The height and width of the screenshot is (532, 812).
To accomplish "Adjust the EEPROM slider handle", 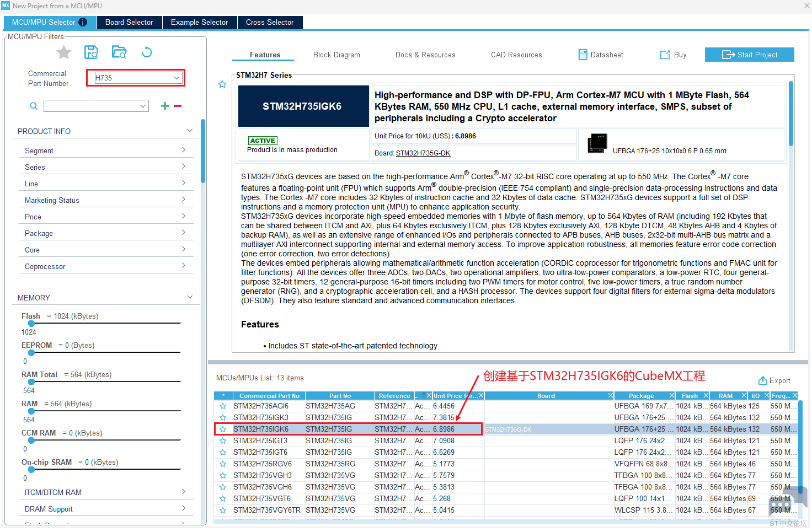I will click(x=31, y=353).
